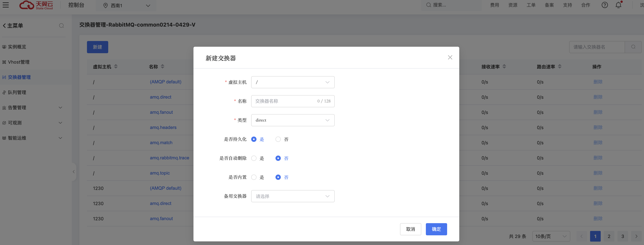
Task: Open the 类型 dropdown showing direct
Action: click(x=293, y=120)
